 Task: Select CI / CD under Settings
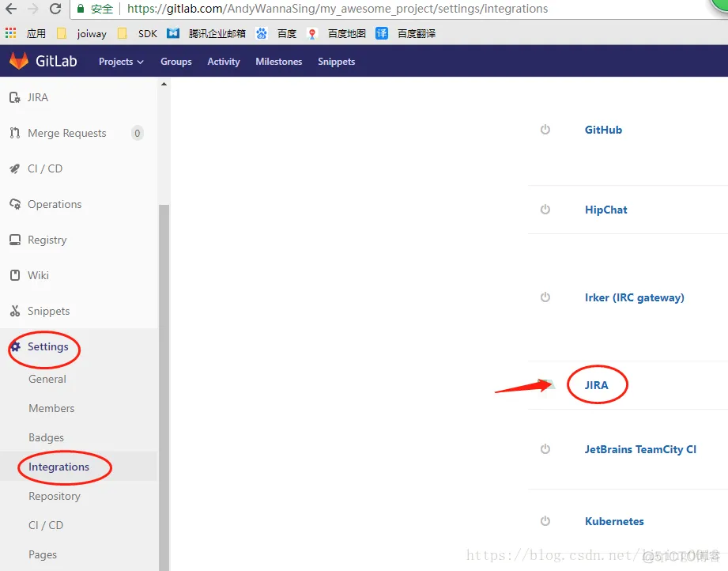coord(46,525)
